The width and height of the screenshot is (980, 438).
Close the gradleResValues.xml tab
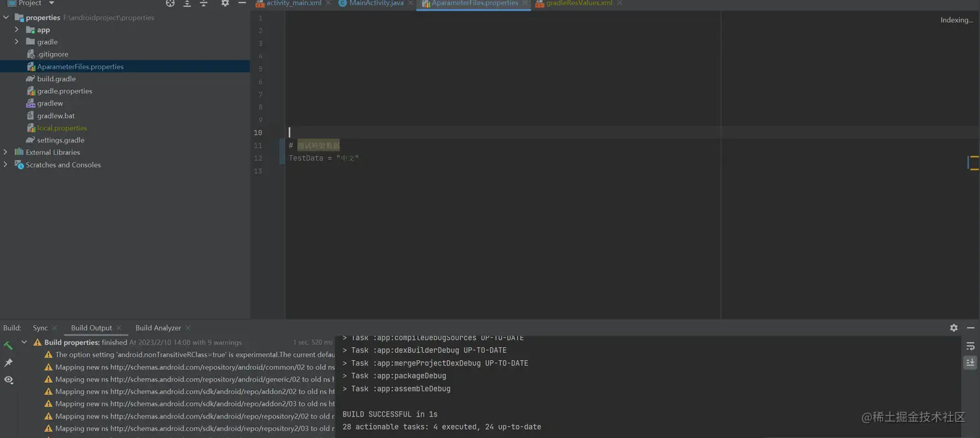click(620, 3)
